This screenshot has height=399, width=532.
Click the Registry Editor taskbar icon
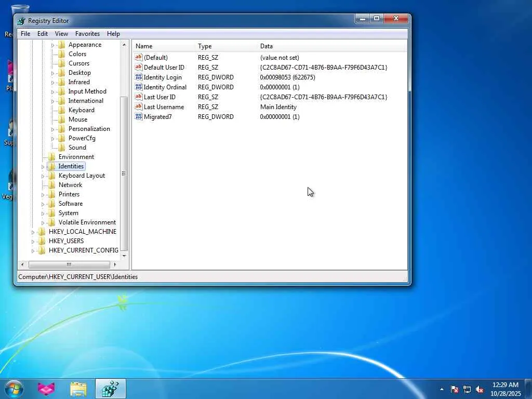(110, 389)
